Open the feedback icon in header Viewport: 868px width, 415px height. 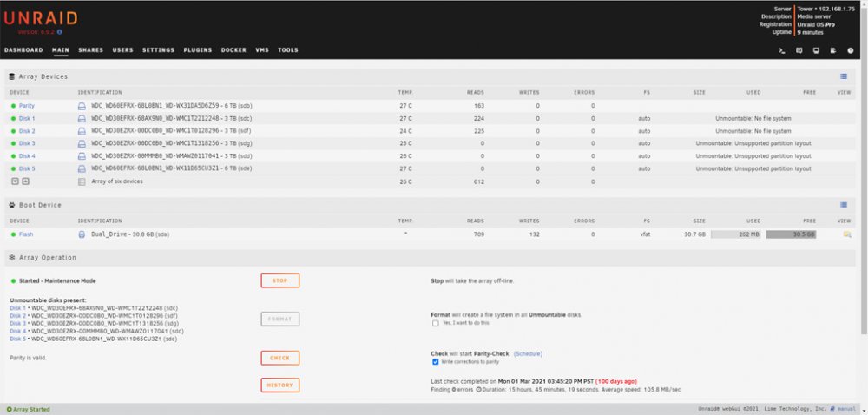click(799, 50)
